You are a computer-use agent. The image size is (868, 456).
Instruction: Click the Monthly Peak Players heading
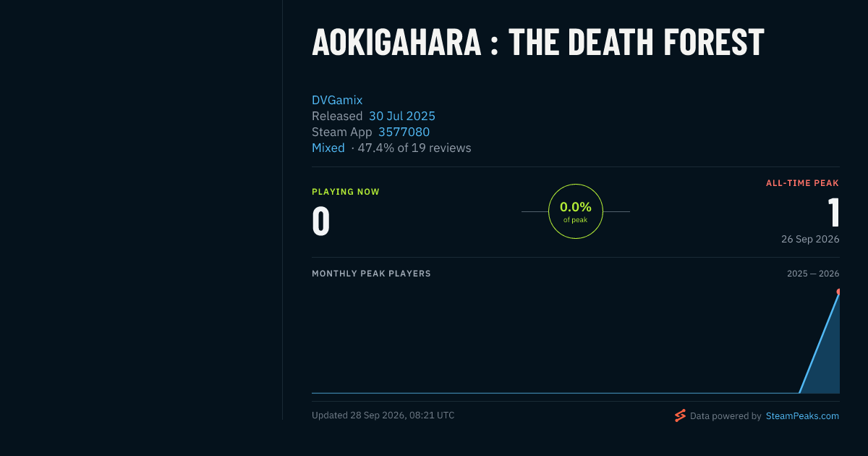(x=371, y=274)
